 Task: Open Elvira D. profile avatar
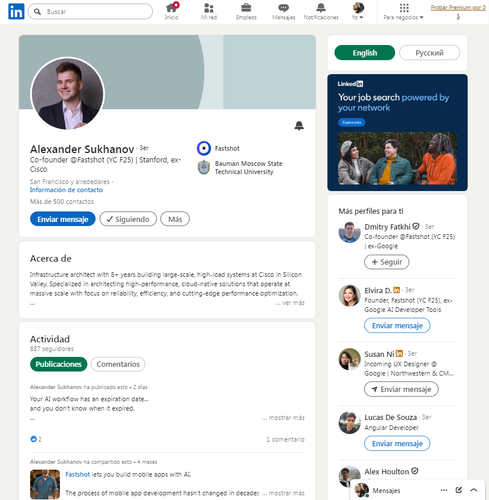click(349, 295)
